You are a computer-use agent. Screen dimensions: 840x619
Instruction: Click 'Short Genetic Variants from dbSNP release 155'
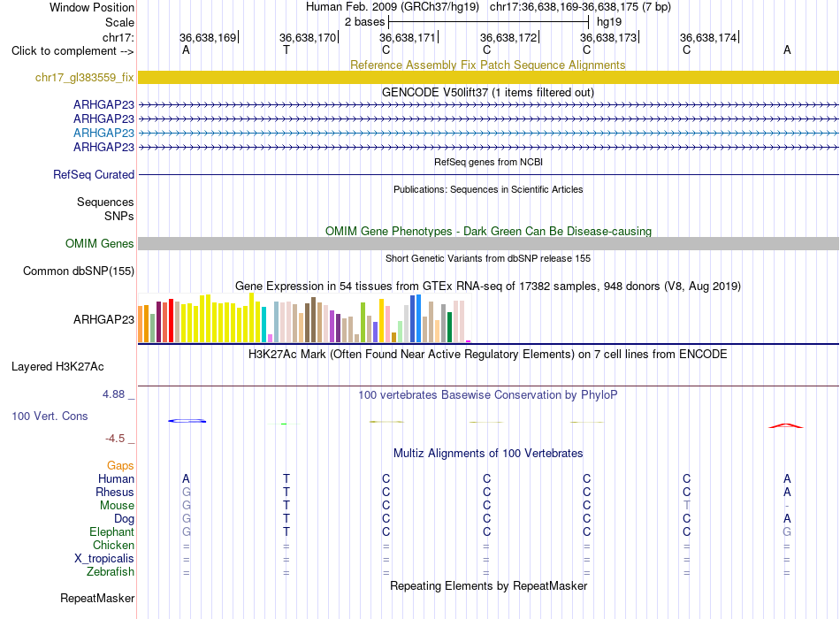pos(488,258)
